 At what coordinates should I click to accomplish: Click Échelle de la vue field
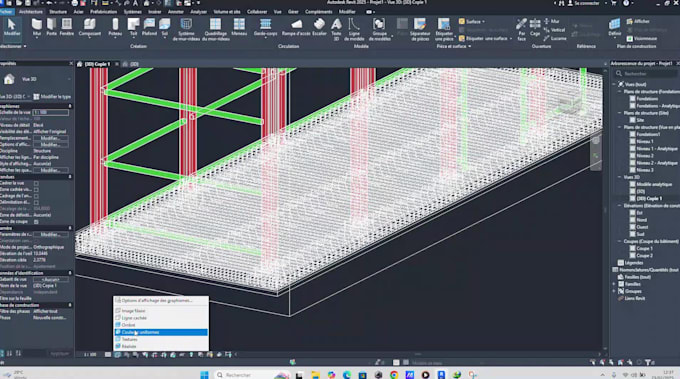tap(51, 112)
